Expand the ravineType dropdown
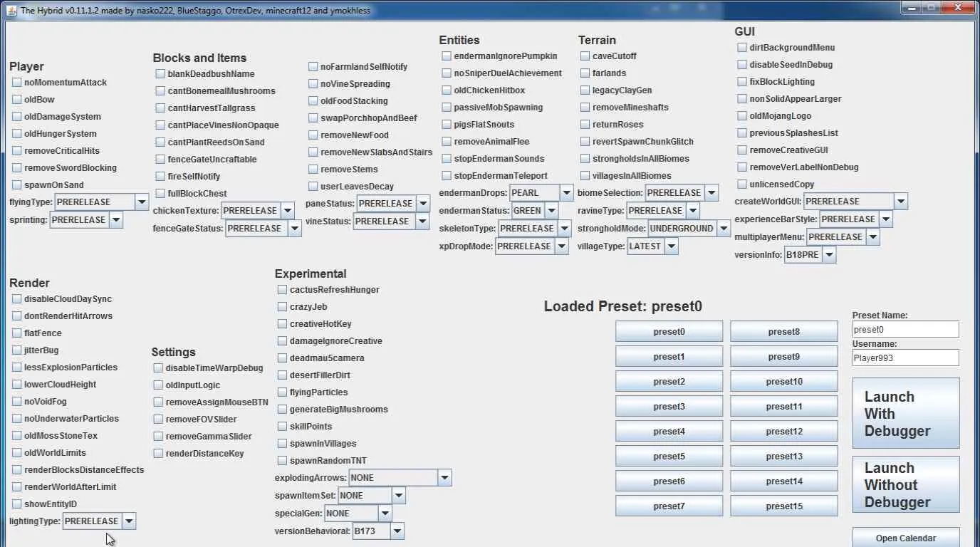 coord(663,211)
